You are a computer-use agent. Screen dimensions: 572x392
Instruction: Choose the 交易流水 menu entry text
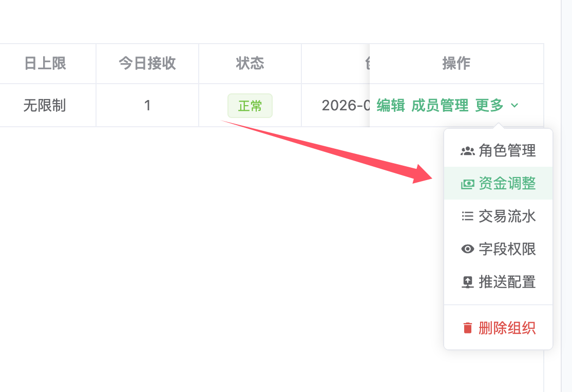(x=507, y=217)
